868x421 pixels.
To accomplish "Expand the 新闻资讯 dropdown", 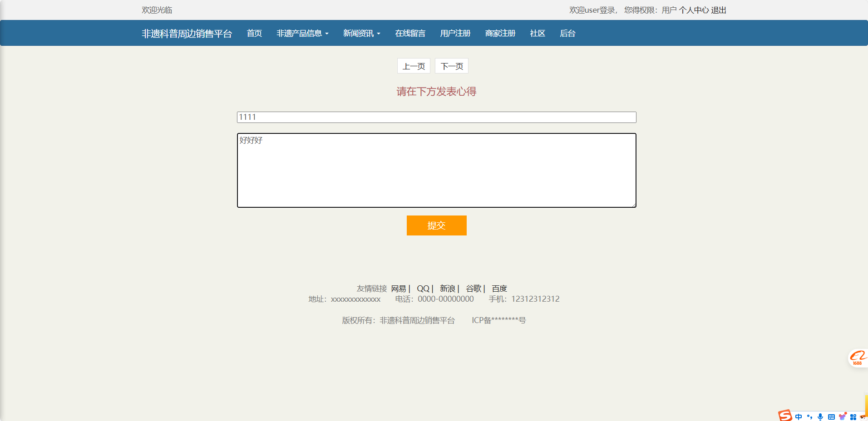I will pos(361,33).
